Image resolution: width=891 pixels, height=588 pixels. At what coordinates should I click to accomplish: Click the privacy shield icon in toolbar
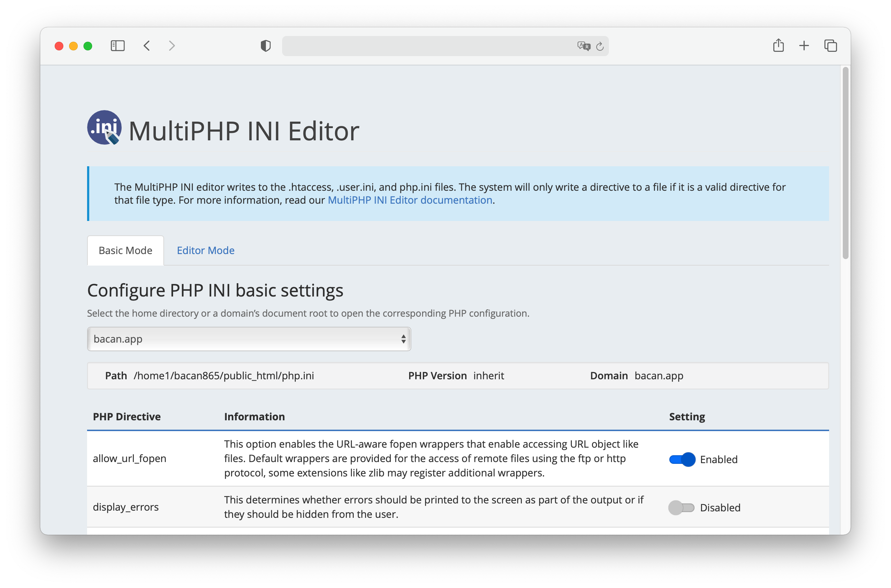265,46
